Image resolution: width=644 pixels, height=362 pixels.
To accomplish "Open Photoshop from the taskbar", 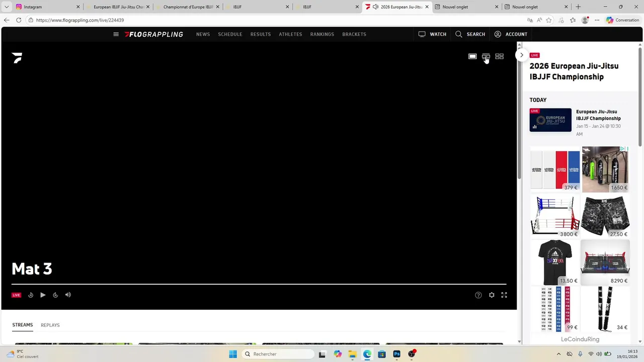I will pyautogui.click(x=397, y=354).
